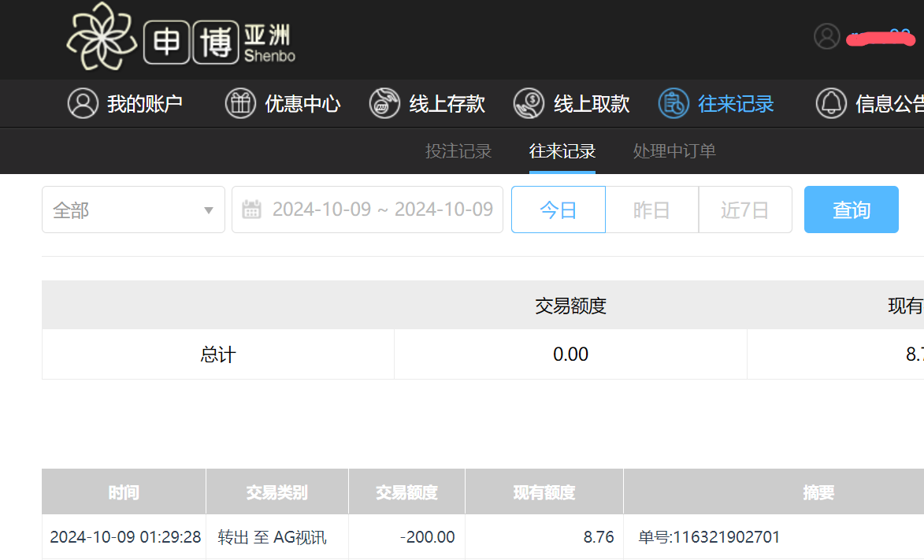Click the 线上取款 withdrawal icon
Screen dimensions: 924x560
point(529,103)
